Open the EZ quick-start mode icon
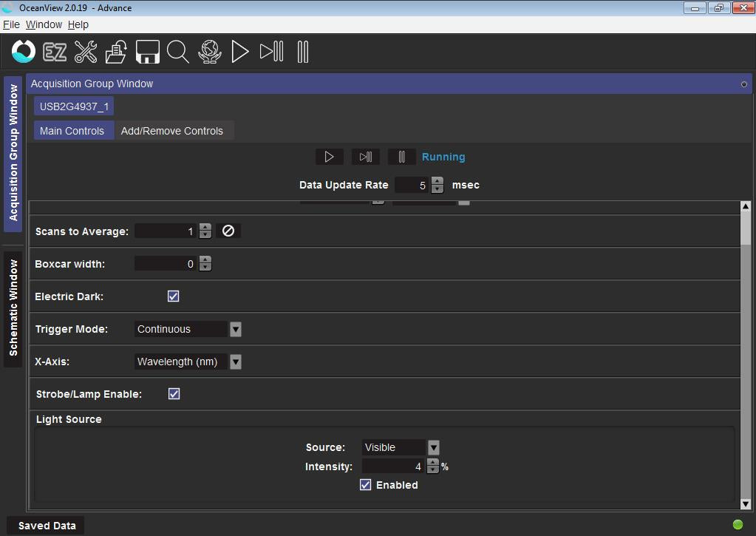Image resolution: width=756 pixels, height=536 pixels. point(55,52)
